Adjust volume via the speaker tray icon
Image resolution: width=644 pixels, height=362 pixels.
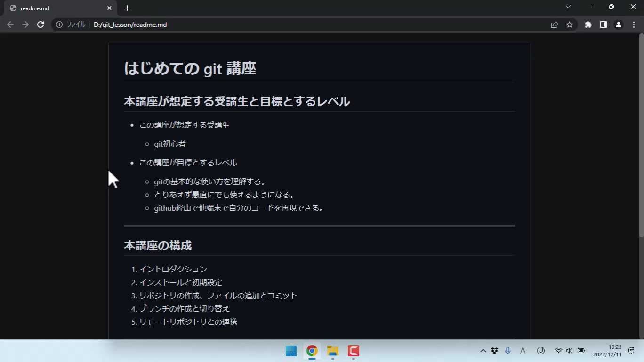pyautogui.click(x=570, y=351)
